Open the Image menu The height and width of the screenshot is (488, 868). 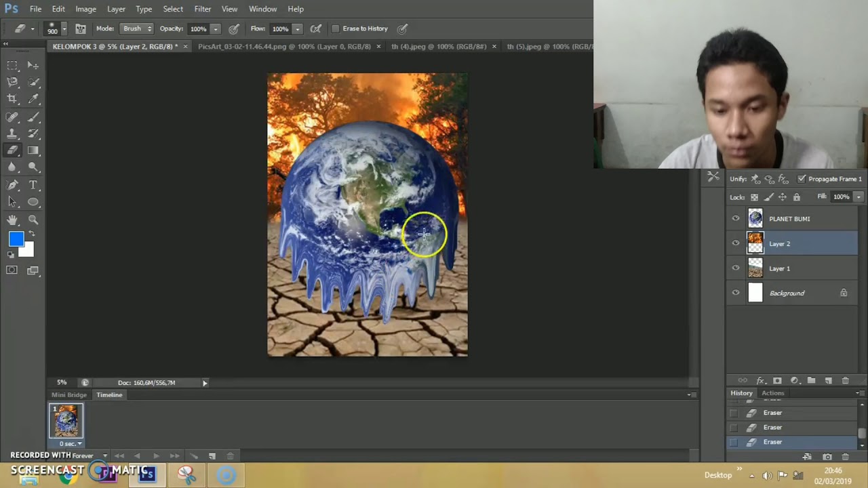point(85,9)
